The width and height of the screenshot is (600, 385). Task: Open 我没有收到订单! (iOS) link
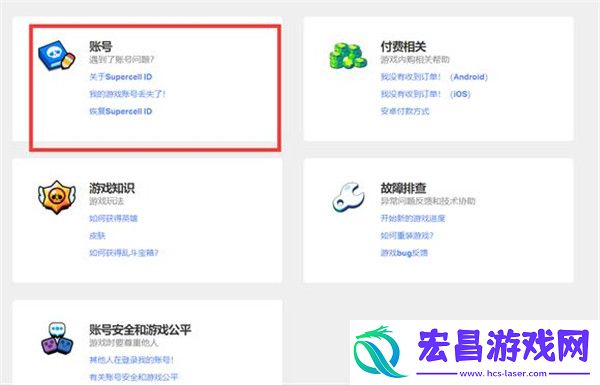point(425,94)
